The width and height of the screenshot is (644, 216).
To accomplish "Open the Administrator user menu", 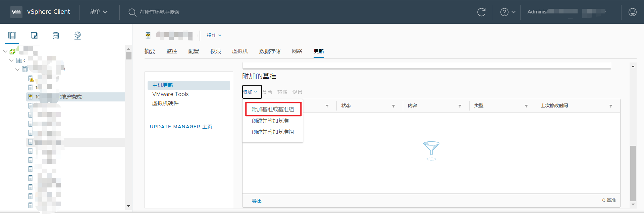I will pos(567,12).
